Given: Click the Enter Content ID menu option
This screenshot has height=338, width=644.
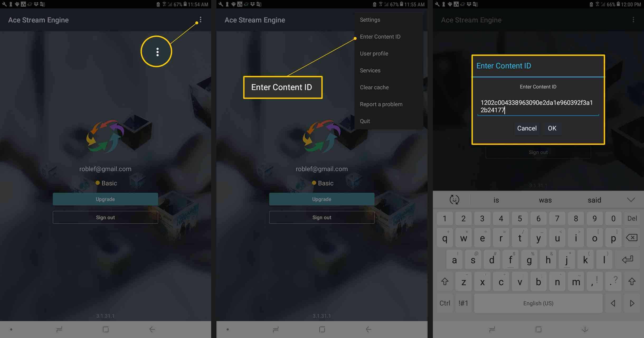Looking at the screenshot, I should [x=380, y=36].
